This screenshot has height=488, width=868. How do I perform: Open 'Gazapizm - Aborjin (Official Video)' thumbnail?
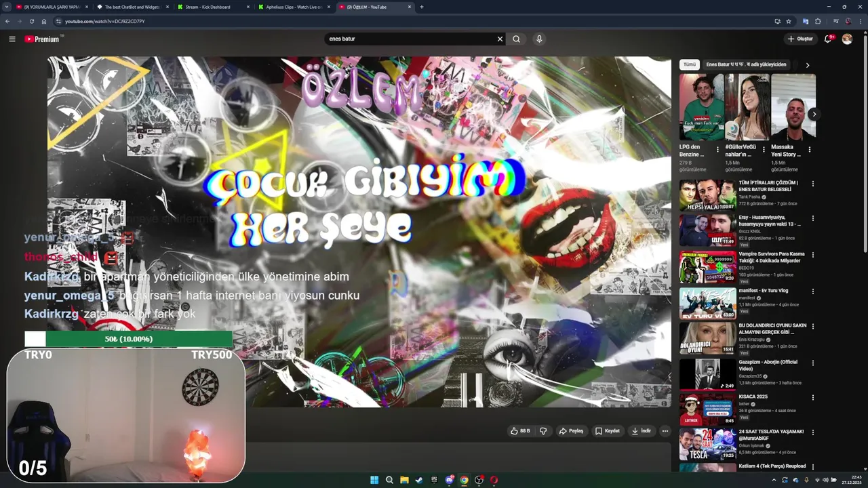[x=708, y=374]
